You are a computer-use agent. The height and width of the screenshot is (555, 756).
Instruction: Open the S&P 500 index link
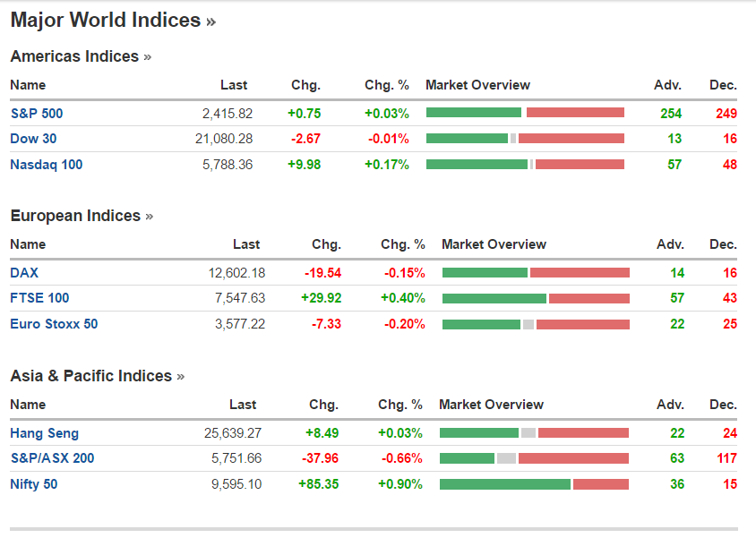(37, 114)
